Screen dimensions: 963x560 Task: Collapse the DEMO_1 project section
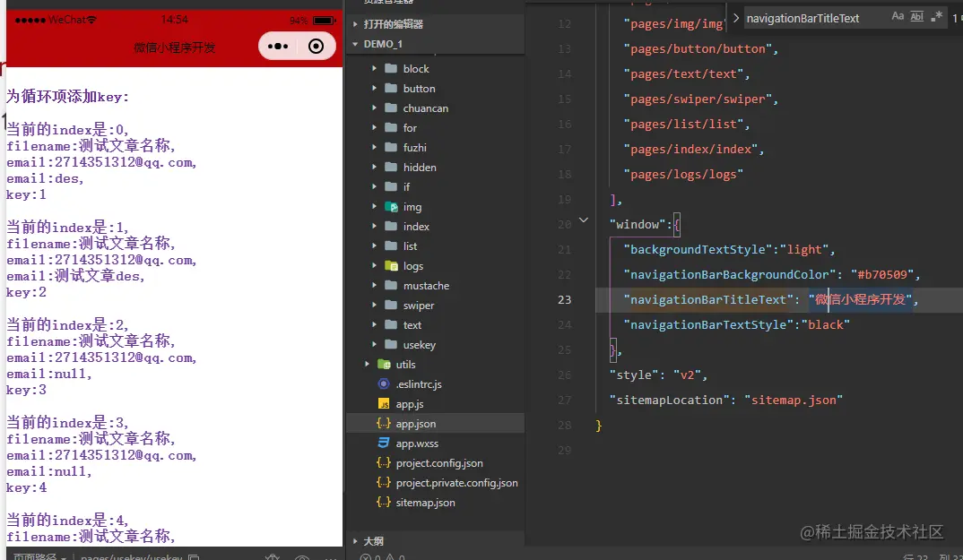pyautogui.click(x=355, y=44)
